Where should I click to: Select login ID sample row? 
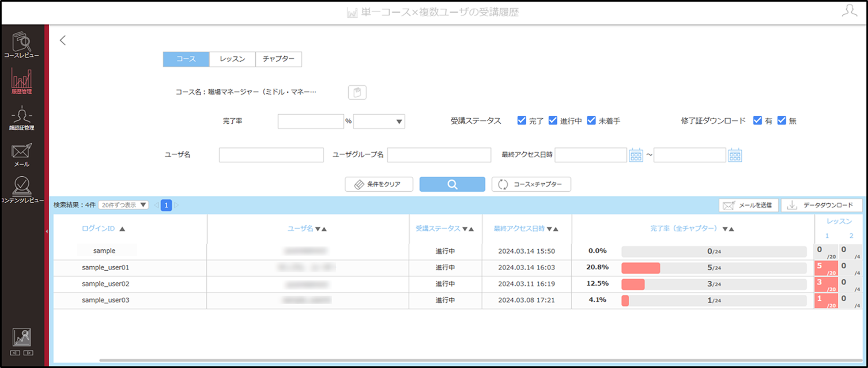click(104, 251)
